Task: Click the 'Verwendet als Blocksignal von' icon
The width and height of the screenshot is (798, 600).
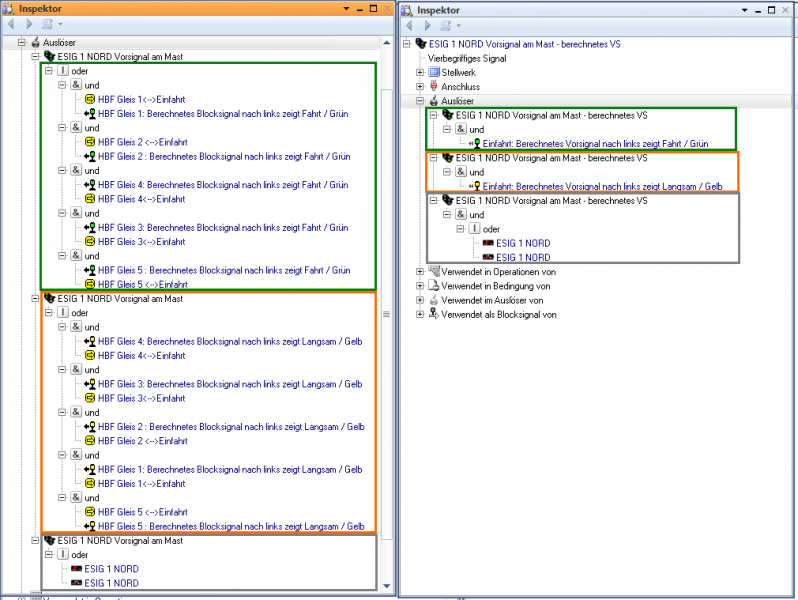Action: coord(434,314)
